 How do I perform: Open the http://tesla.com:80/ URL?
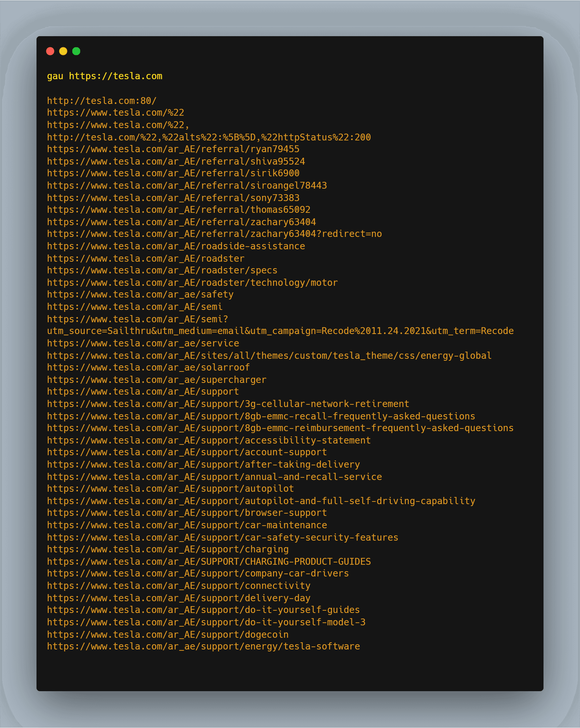tap(102, 101)
